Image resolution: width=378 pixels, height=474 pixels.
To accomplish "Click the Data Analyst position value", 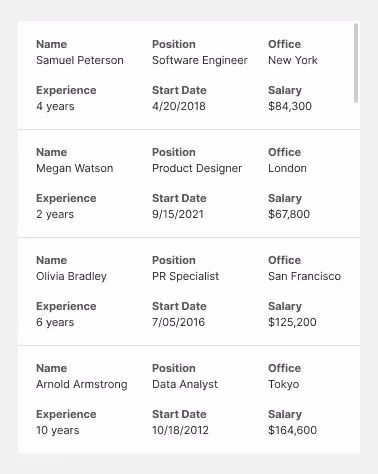I will (x=185, y=384).
